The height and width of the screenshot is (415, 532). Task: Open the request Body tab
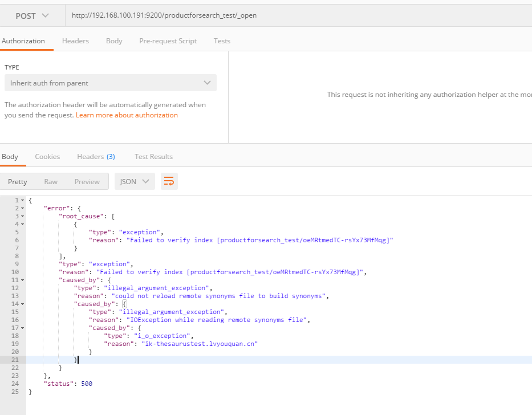click(x=114, y=41)
